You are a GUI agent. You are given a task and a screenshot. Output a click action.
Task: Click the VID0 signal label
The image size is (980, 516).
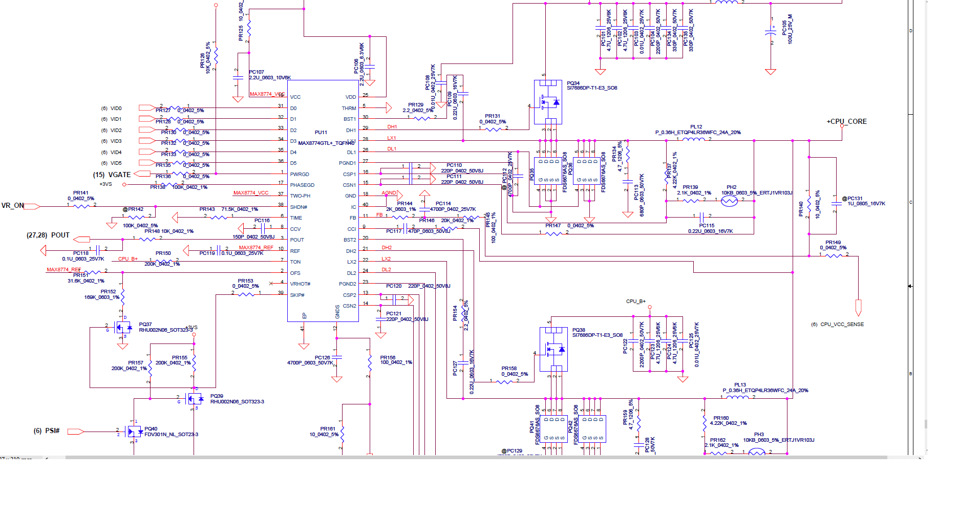[116, 109]
